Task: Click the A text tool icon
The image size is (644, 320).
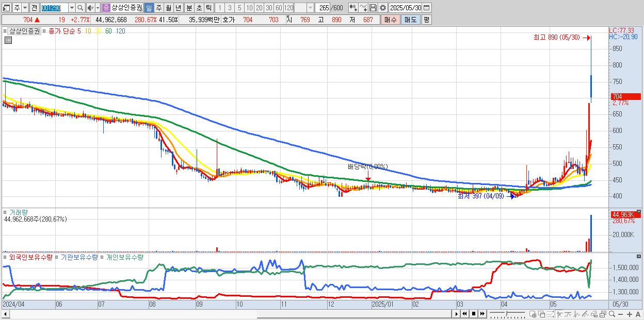Action: [638, 314]
